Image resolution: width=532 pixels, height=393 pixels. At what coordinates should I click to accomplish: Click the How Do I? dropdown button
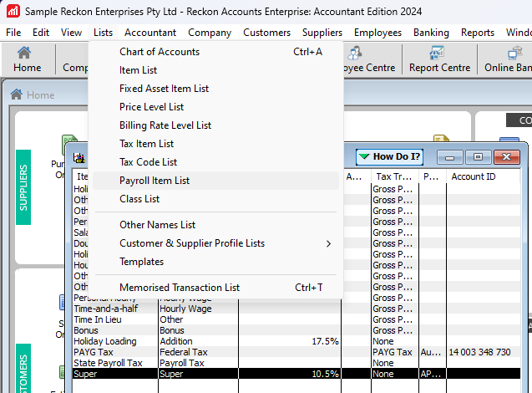pyautogui.click(x=389, y=156)
